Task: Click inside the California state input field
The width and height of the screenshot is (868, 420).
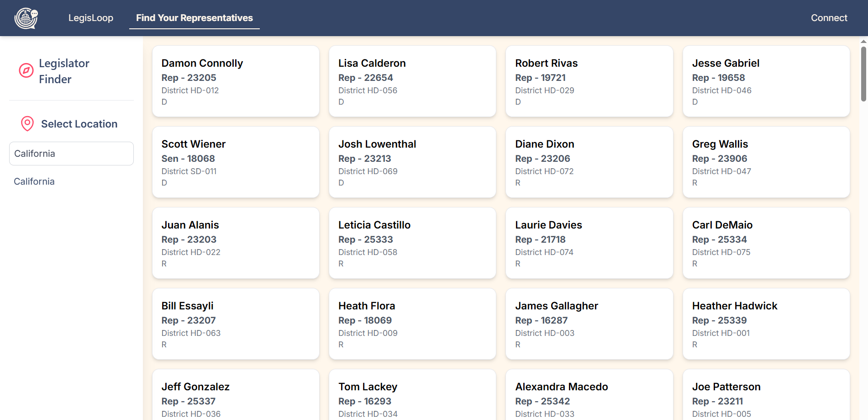Action: pyautogui.click(x=71, y=153)
